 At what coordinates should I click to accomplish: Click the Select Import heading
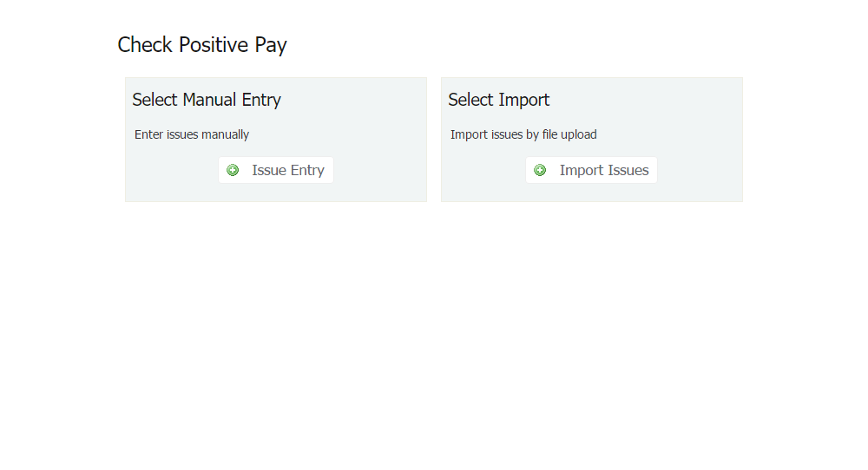point(499,100)
